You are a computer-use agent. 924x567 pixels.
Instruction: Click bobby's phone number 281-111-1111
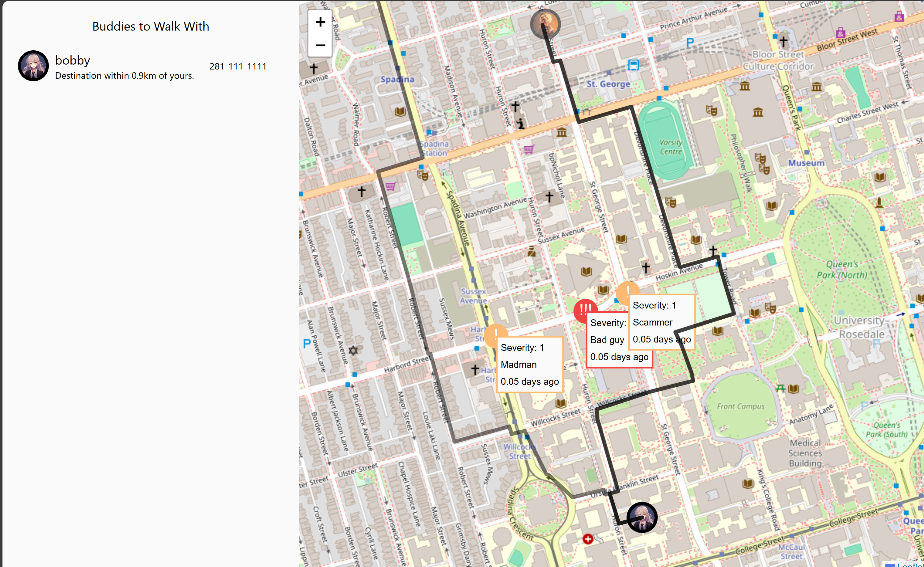[x=238, y=66]
